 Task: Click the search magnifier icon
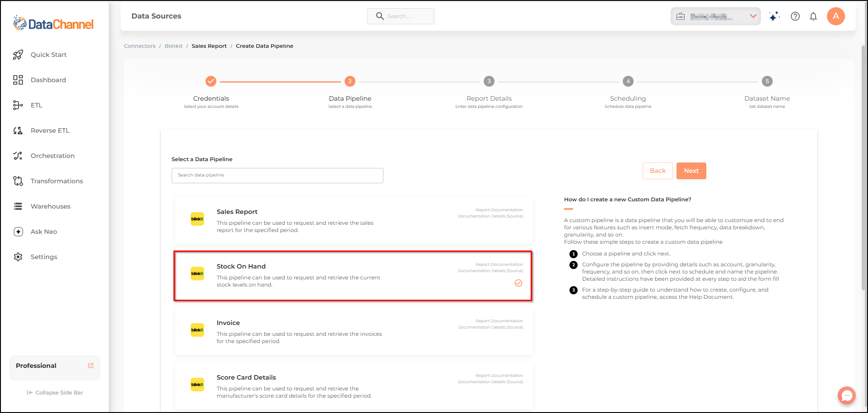380,16
